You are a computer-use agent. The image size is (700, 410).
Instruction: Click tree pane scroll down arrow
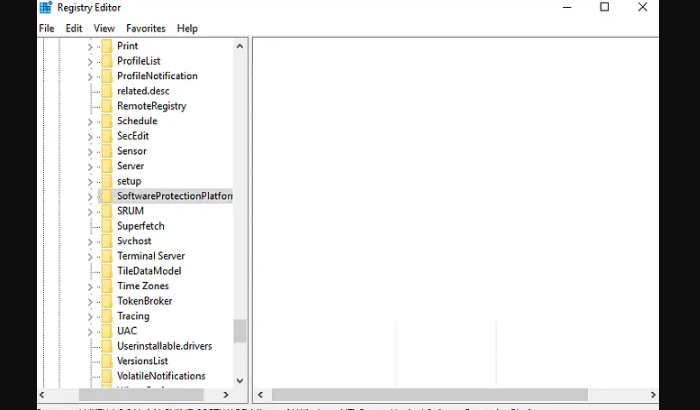(240, 381)
